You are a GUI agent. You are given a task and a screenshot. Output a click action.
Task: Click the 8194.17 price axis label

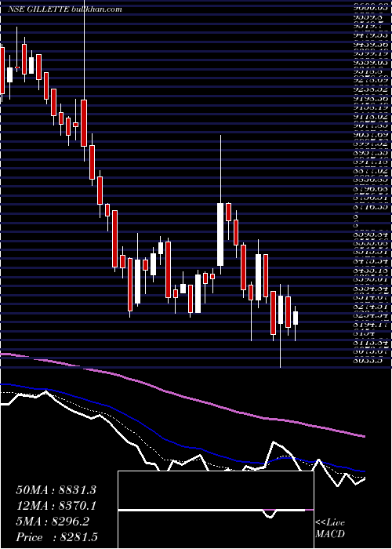point(370,325)
